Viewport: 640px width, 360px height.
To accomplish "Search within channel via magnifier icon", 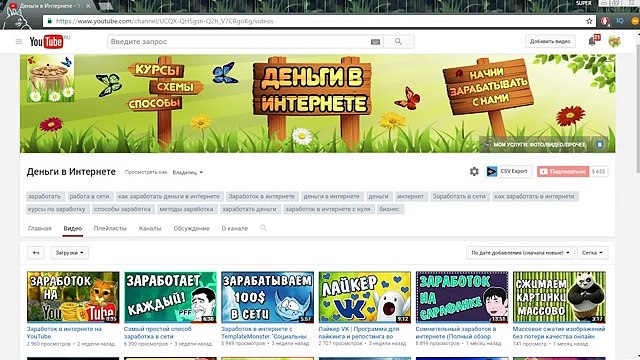I will pyautogui.click(x=263, y=228).
